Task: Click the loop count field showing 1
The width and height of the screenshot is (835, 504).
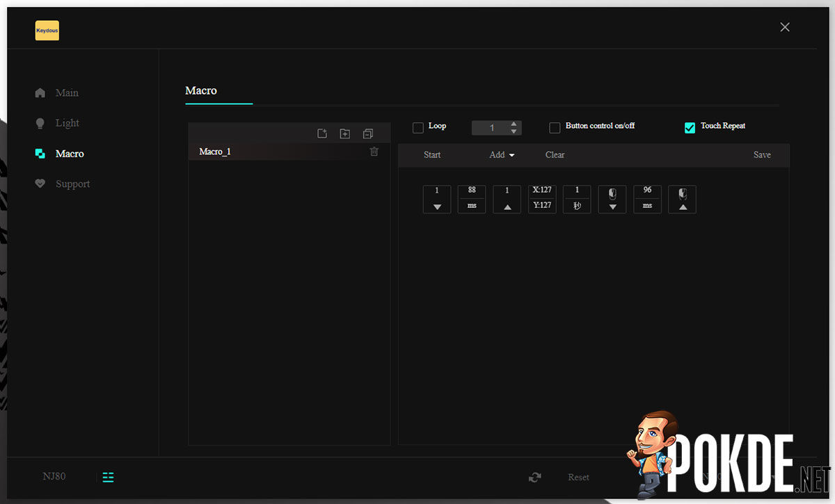Action: coord(491,128)
